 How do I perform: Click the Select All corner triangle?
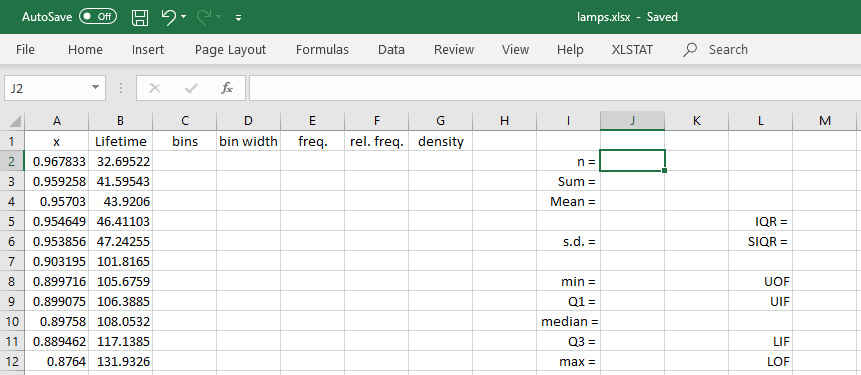point(15,121)
